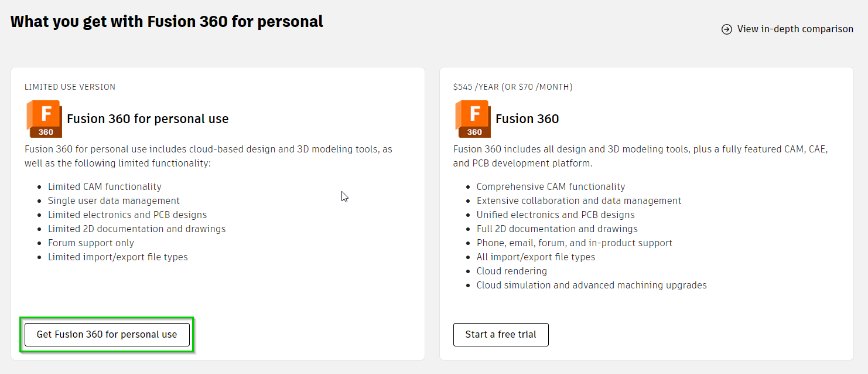
Task: Click "Cloud simulation and advanced machining upgrades" item
Action: (x=592, y=285)
